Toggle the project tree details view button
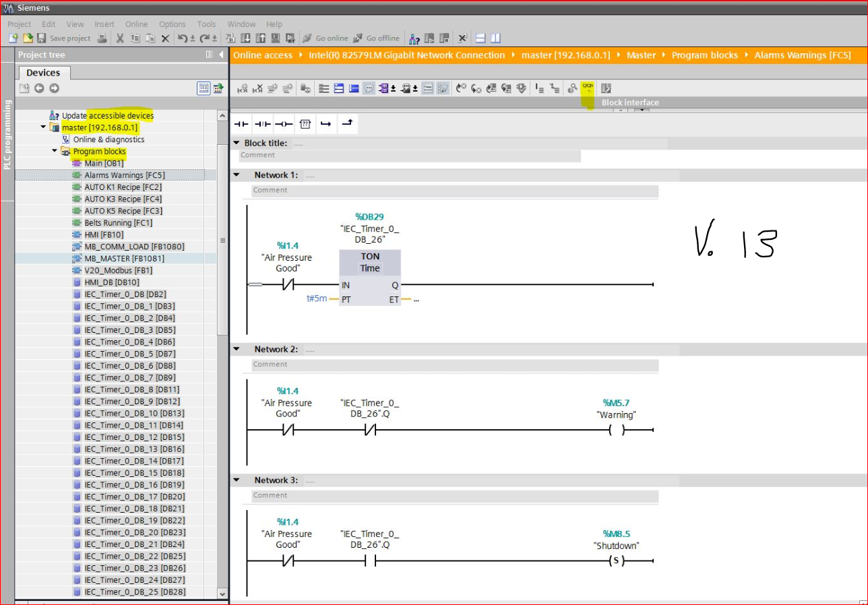This screenshot has height=605, width=868. (x=203, y=88)
